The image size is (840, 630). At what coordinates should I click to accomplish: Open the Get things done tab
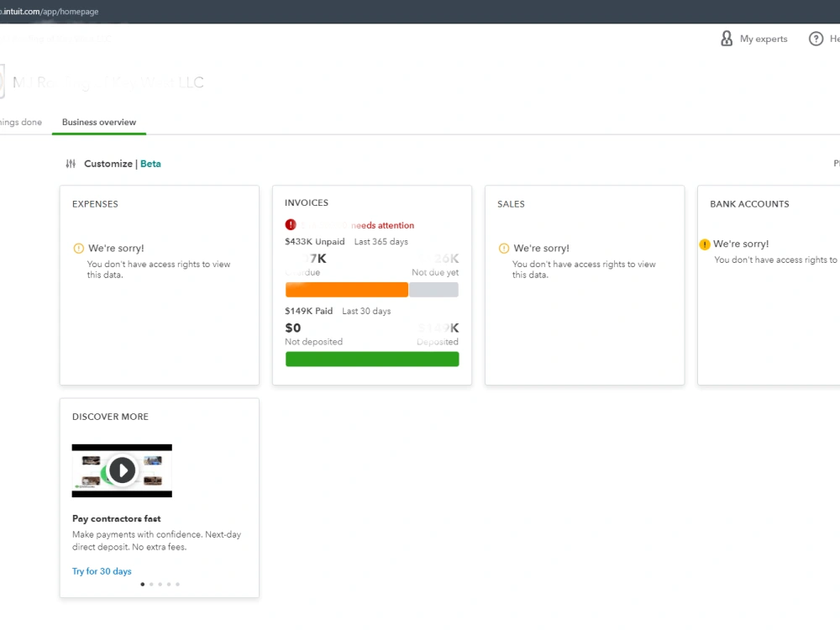pyautogui.click(x=20, y=122)
